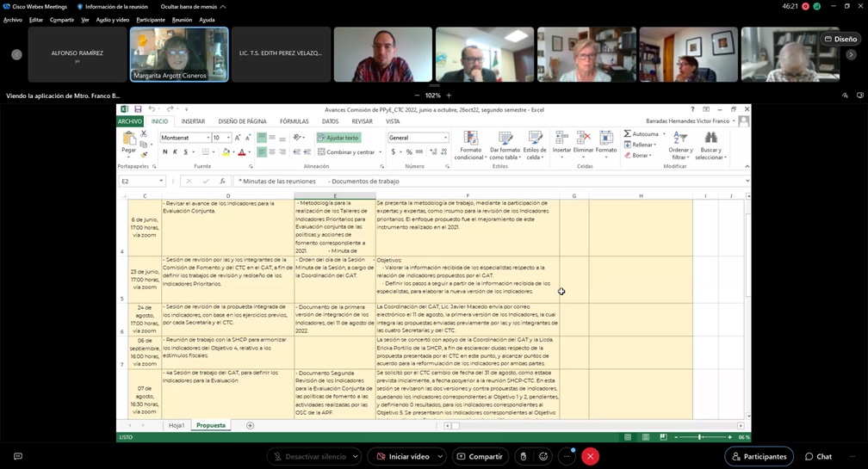The width and height of the screenshot is (868, 469).
Task: Expand the Combinar y centrar dropdown arrow
Action: [x=381, y=152]
